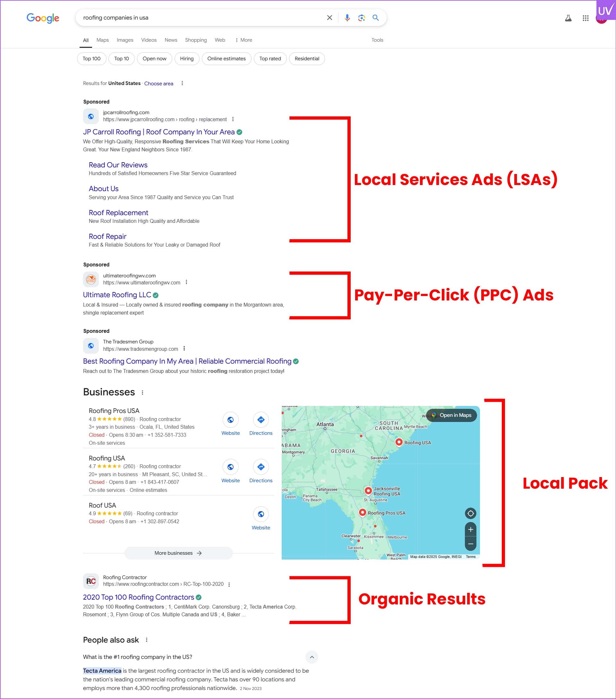The image size is (616, 699).
Task: Click Website icon for Roof USA
Action: tap(261, 514)
